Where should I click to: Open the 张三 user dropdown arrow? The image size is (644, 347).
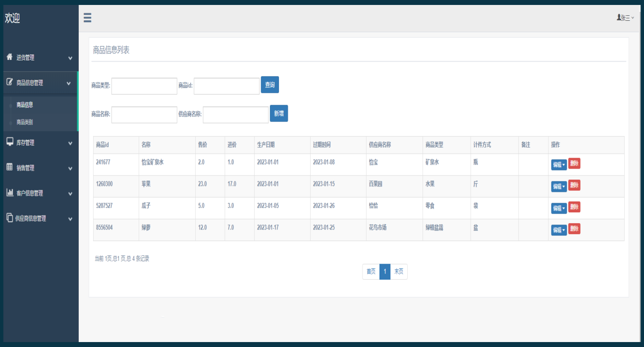pyautogui.click(x=633, y=18)
